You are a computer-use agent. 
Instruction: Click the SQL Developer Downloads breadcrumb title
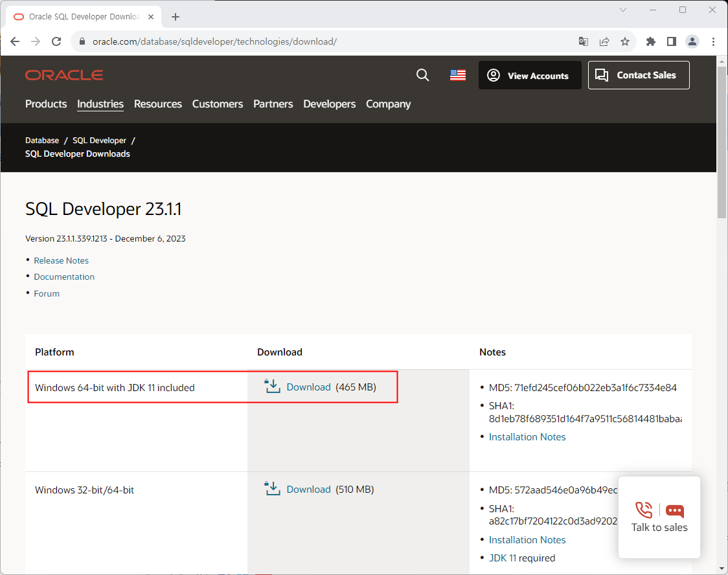78,153
